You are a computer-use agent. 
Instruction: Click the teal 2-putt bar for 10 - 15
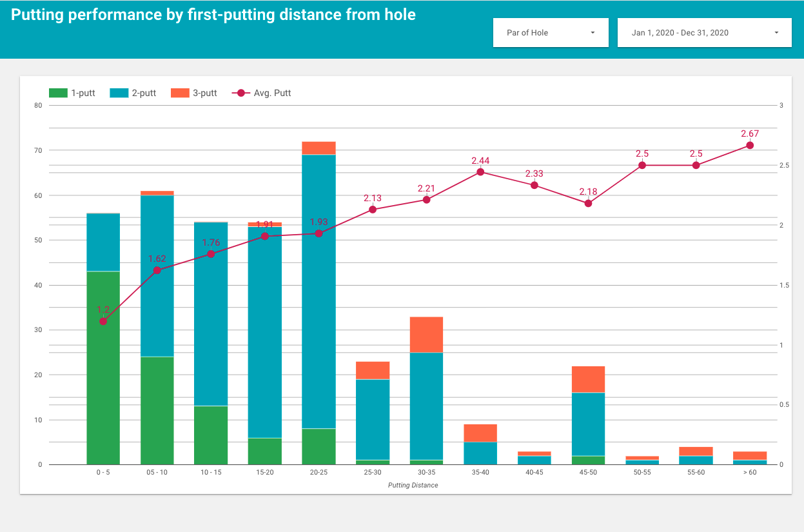[x=211, y=314]
